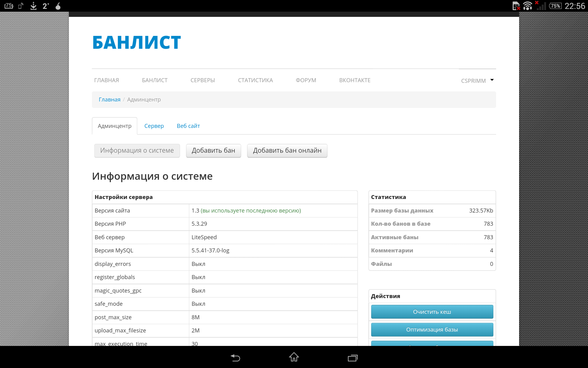Viewport: 588px width, 368px height.
Task: Go to the СЕРВЕРЫ menu item
Action: pyautogui.click(x=203, y=80)
